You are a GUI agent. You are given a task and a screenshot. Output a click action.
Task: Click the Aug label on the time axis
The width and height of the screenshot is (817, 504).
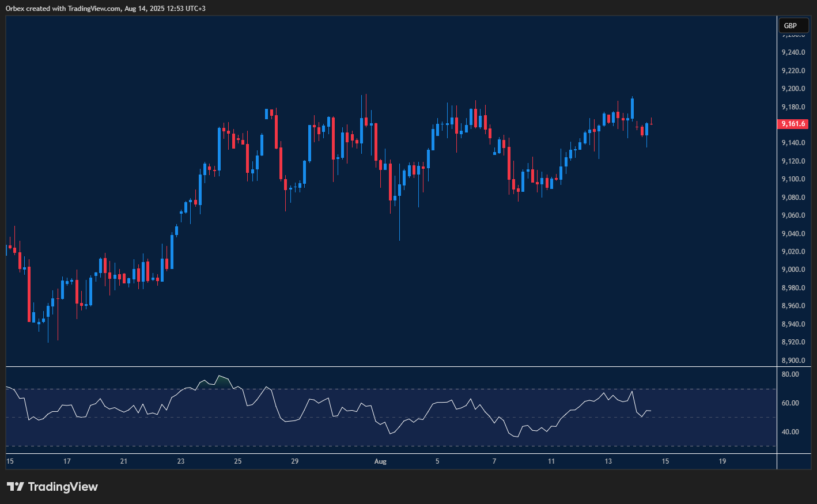[380, 461]
